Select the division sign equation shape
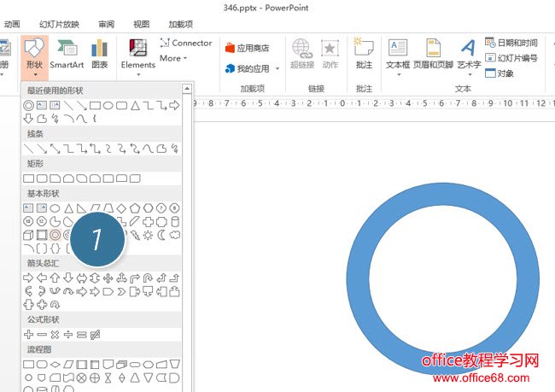 (68, 334)
